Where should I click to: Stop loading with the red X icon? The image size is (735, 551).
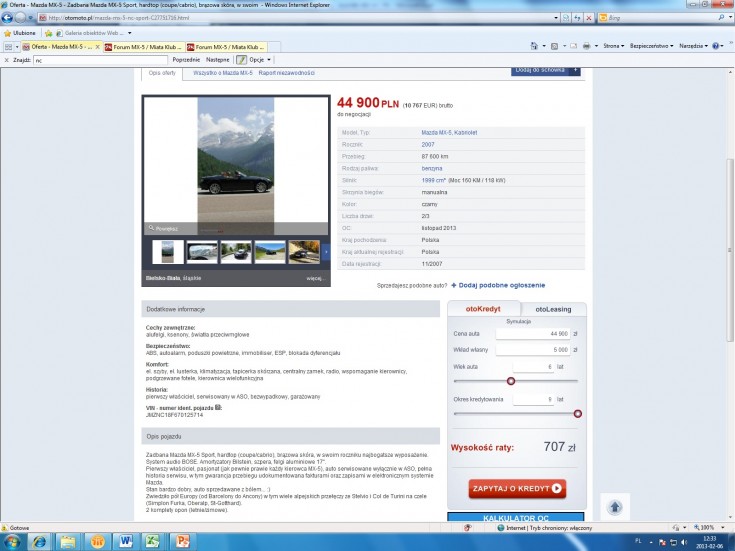point(589,18)
